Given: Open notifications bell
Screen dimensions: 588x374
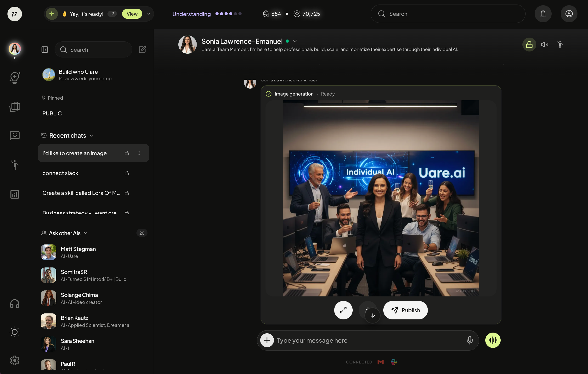Looking at the screenshot, I should 543,14.
